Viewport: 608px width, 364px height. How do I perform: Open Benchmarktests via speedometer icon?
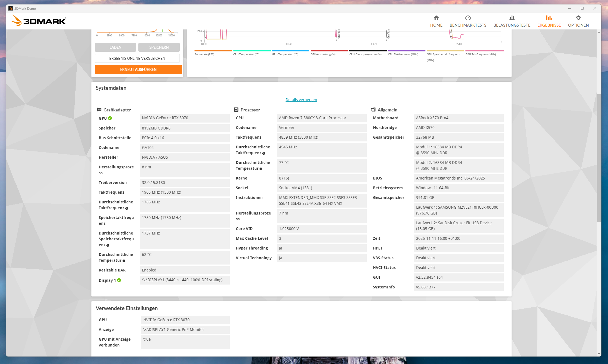(x=468, y=18)
